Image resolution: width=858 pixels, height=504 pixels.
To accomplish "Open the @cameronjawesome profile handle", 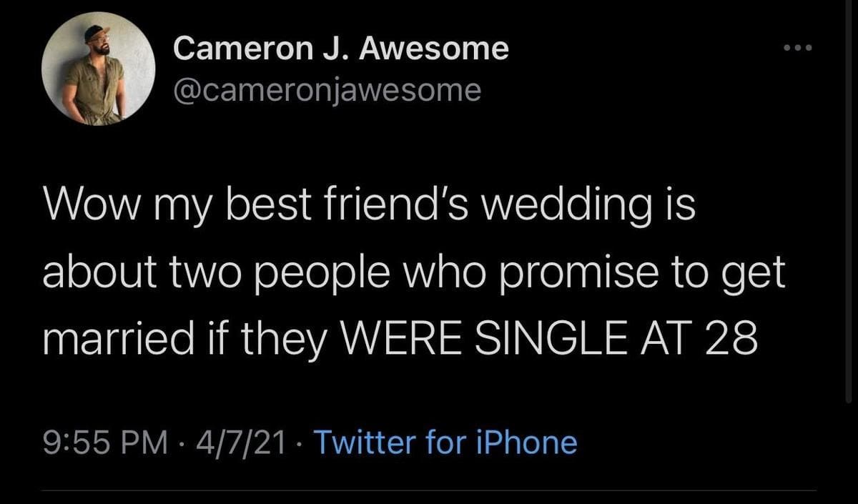I will pos(325,87).
